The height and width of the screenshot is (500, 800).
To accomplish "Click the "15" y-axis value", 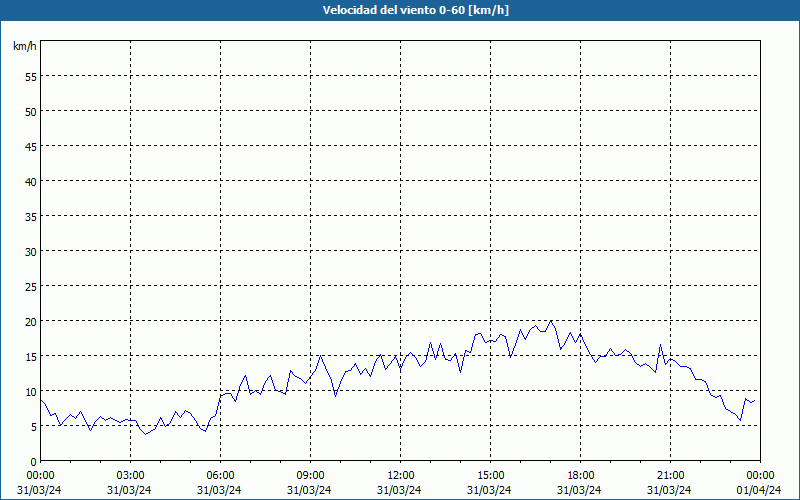I will pos(31,356).
